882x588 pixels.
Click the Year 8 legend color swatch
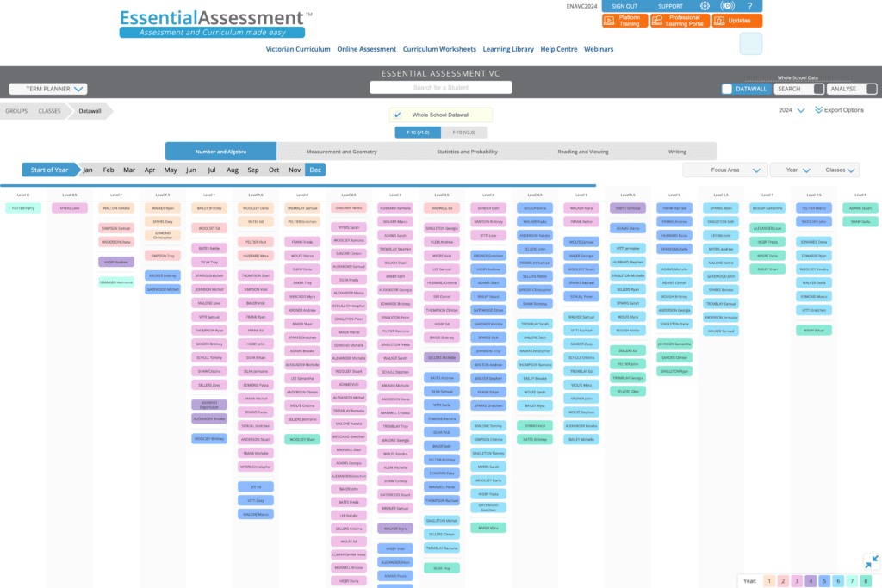coord(866,581)
